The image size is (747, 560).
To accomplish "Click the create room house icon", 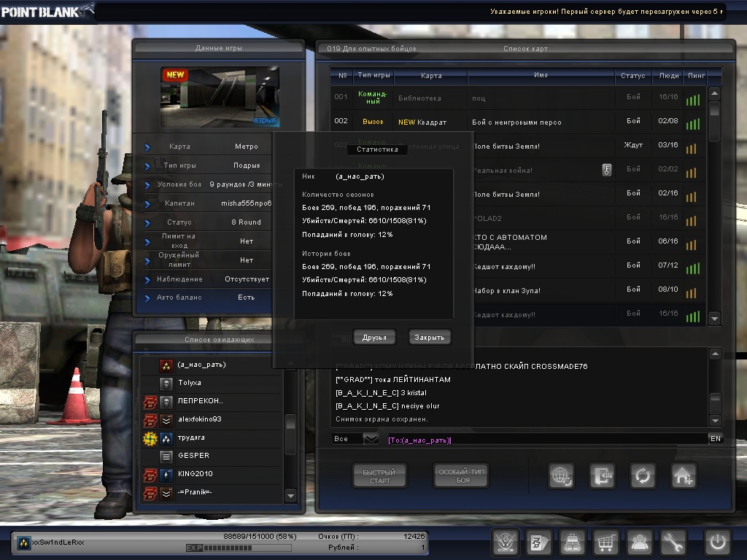I will (x=683, y=475).
